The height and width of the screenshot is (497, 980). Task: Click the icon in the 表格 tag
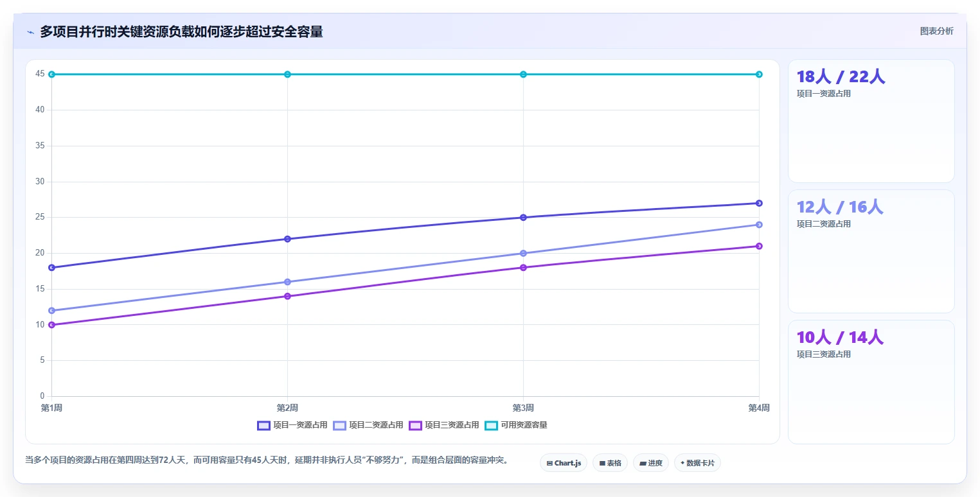602,463
